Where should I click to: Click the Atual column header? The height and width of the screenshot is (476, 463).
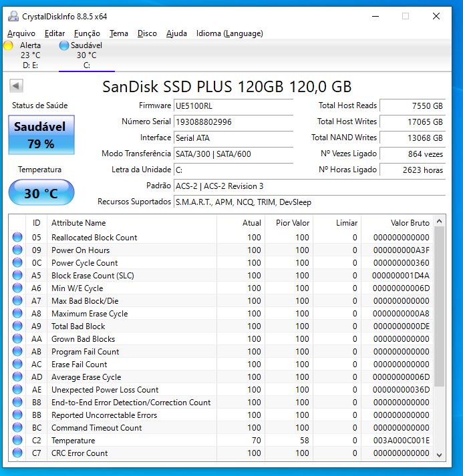(x=241, y=223)
